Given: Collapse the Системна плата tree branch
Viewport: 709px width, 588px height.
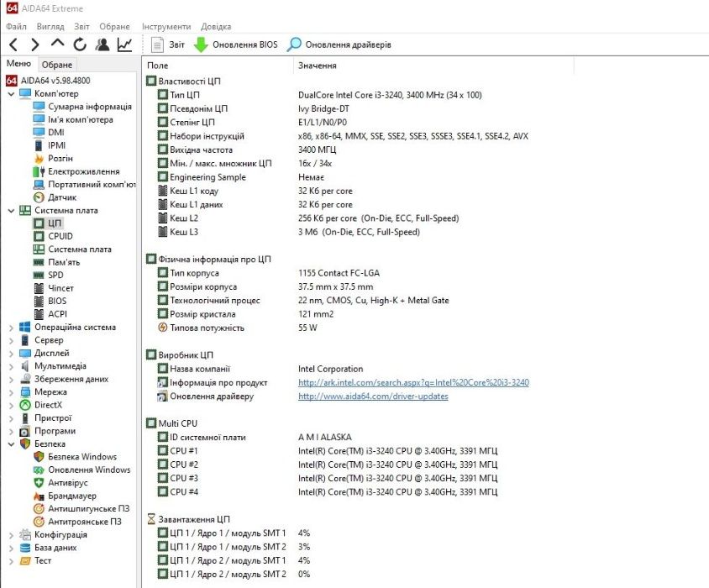Looking at the screenshot, I should coord(11,210).
